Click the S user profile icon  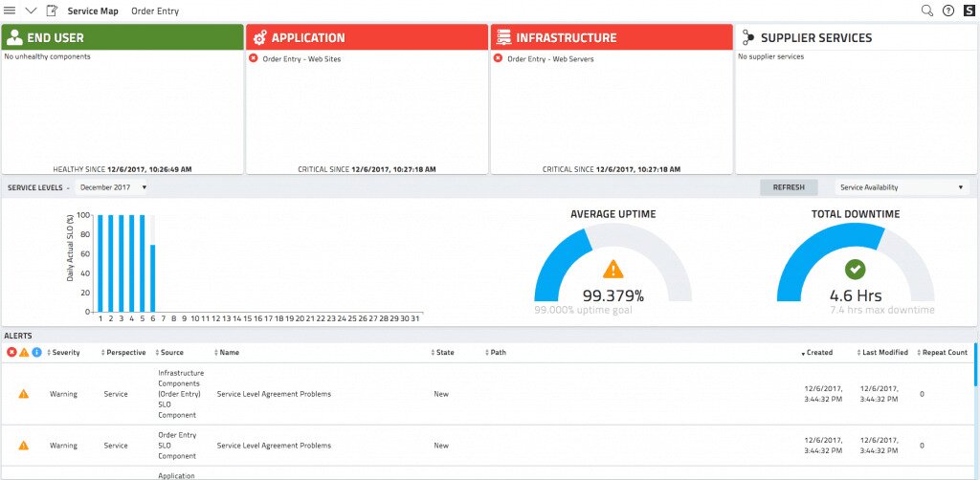[x=969, y=11]
